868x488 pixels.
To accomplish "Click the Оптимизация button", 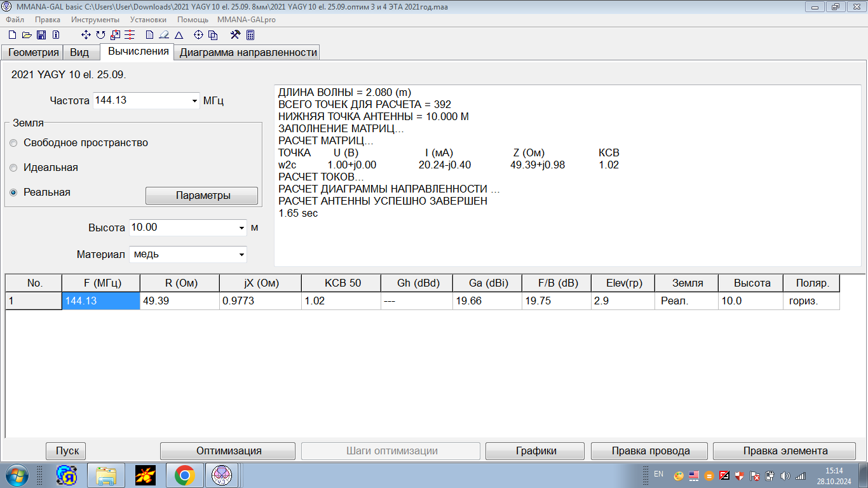I will click(x=229, y=451).
